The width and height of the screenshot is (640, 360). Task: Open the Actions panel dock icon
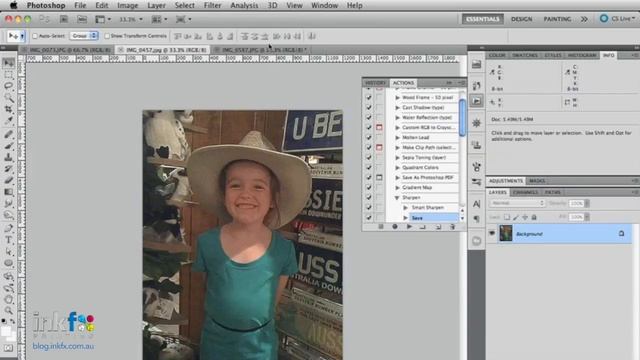pos(476,101)
